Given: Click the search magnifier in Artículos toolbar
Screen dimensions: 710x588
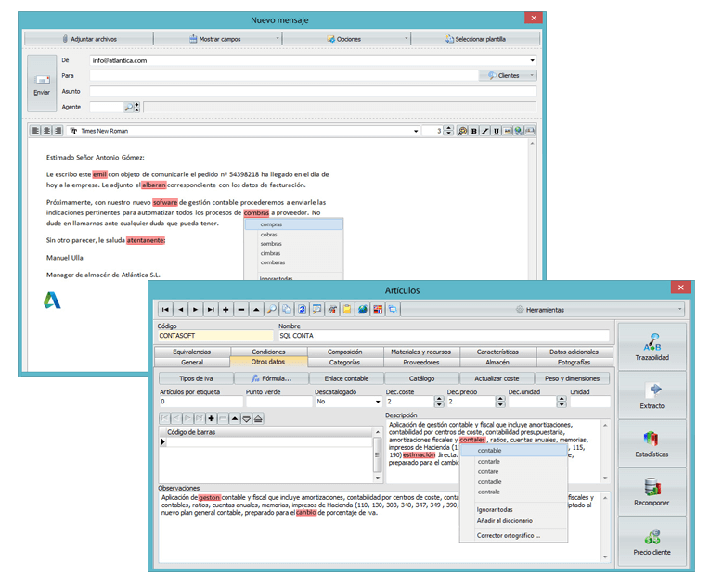Looking at the screenshot, I should 272,309.
